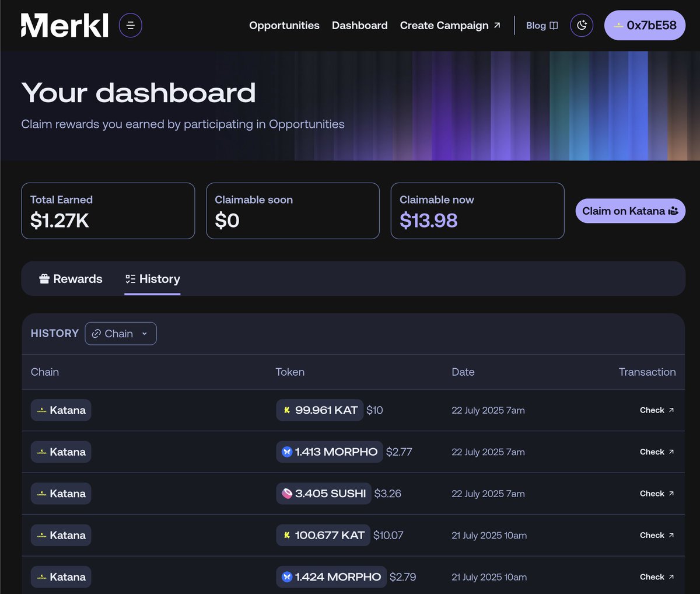Image resolution: width=700 pixels, height=594 pixels.
Task: Click the book icon beside Blog
Action: click(x=554, y=26)
